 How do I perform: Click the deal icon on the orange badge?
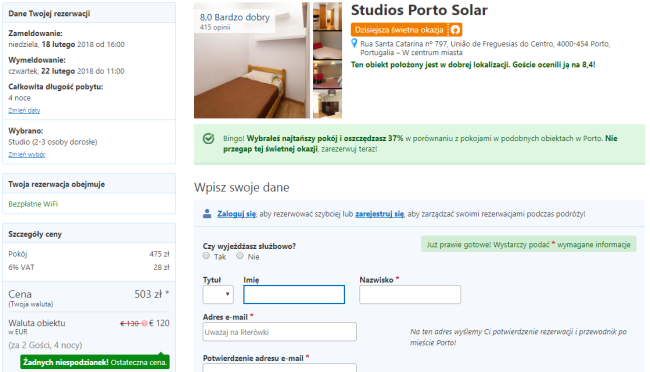point(455,30)
